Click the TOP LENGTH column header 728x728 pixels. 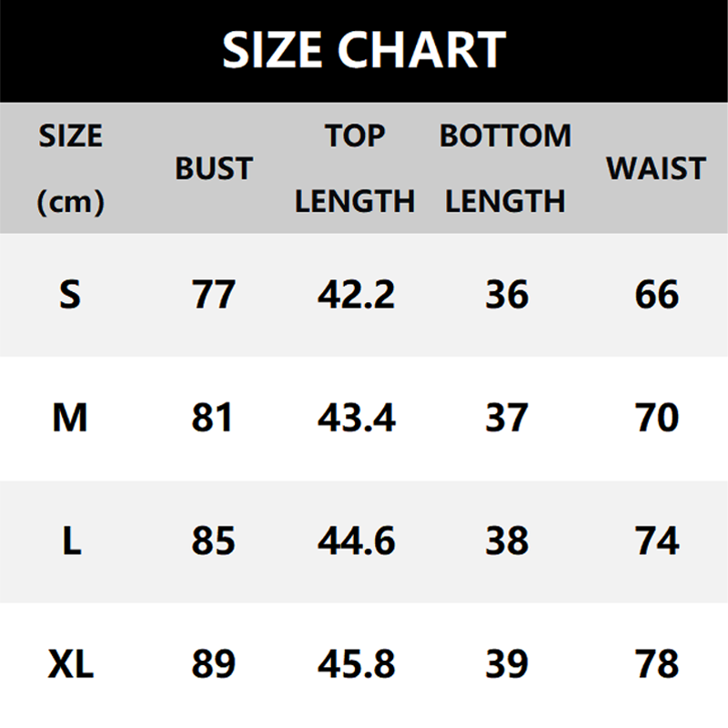point(355,168)
